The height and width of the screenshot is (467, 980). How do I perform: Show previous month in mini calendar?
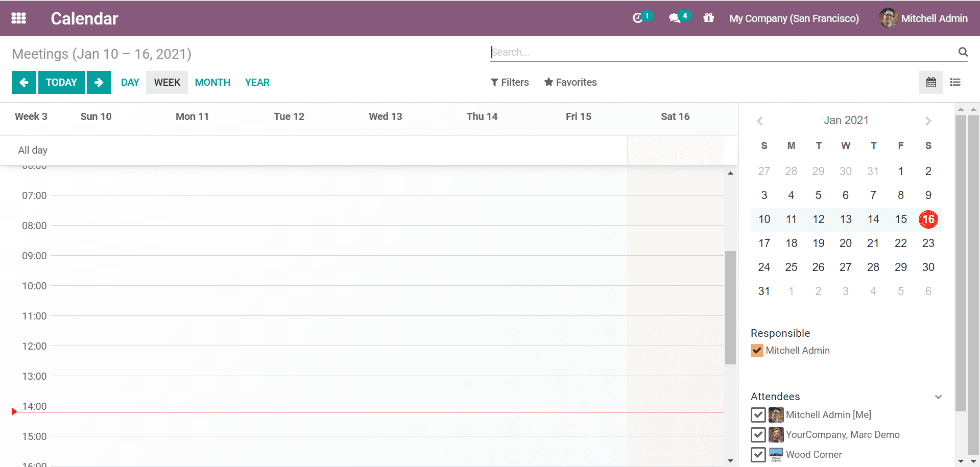760,121
